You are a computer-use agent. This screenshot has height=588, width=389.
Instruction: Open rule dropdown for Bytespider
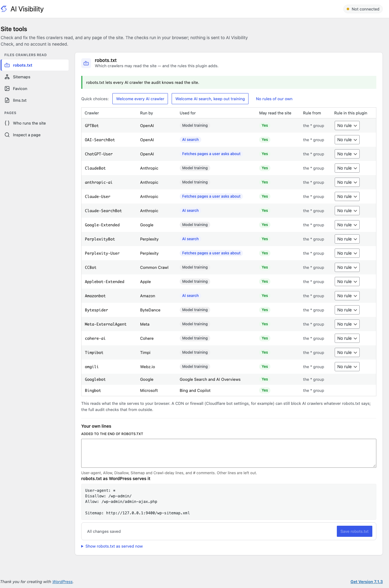tap(347, 310)
